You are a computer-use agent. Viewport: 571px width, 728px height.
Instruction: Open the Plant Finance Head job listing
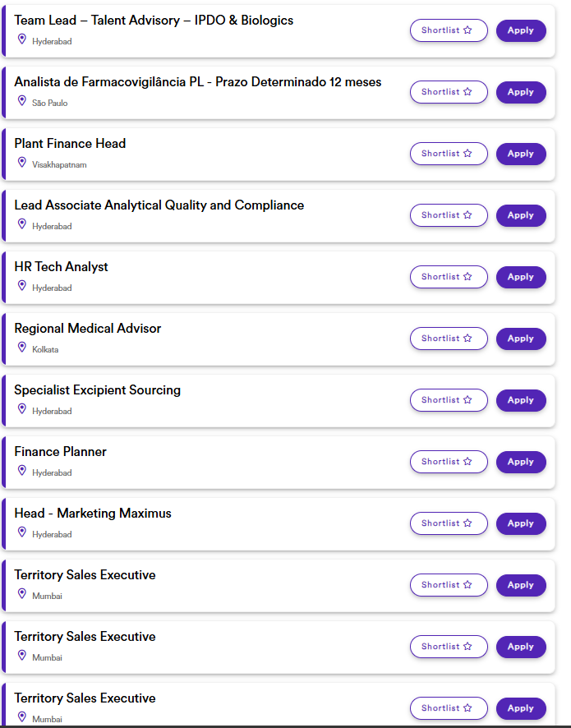click(x=70, y=144)
